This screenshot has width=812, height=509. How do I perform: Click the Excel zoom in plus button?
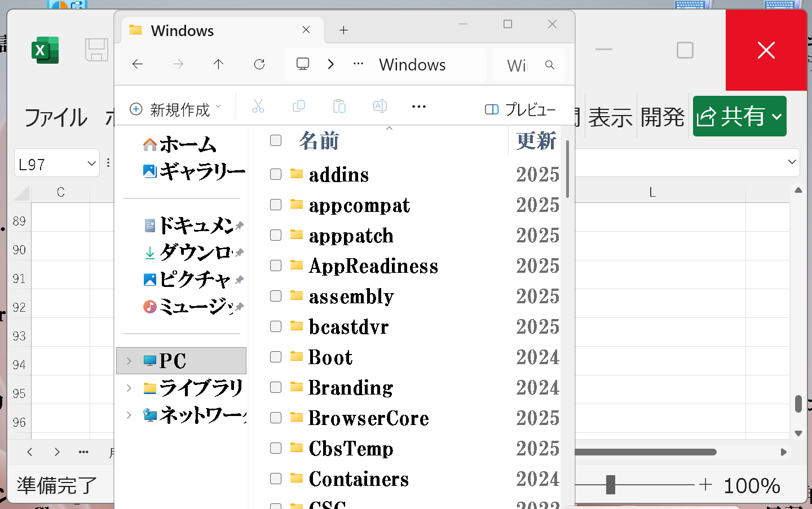pos(705,485)
